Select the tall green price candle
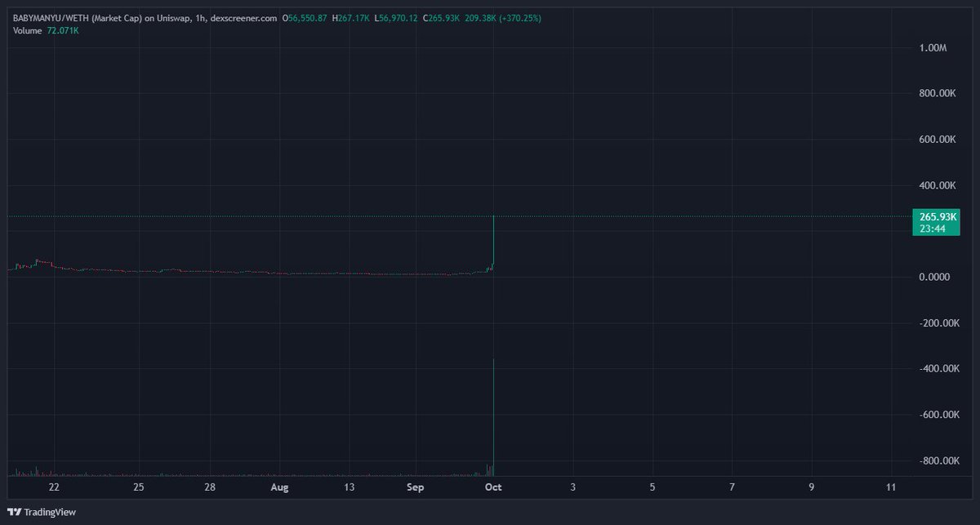980x525 pixels. coord(494,240)
